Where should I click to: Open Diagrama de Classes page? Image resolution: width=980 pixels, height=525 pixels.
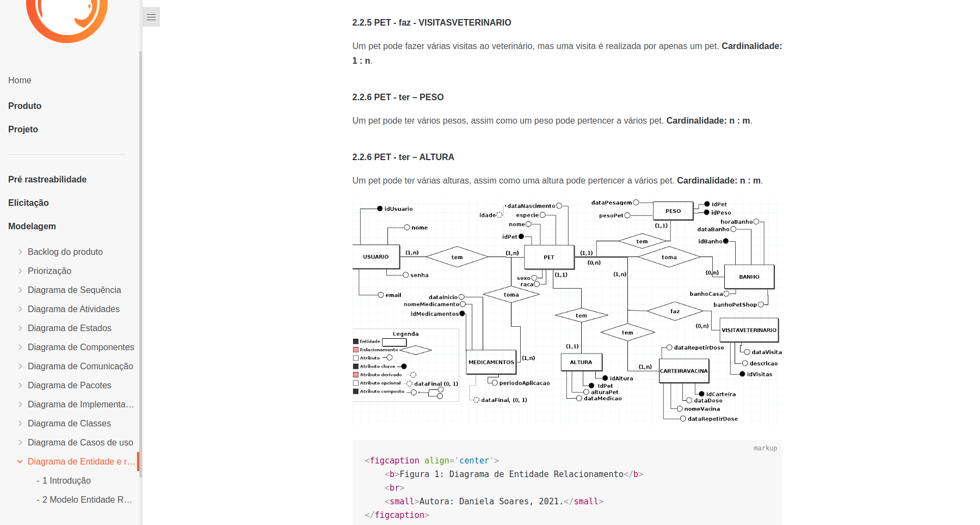[69, 423]
